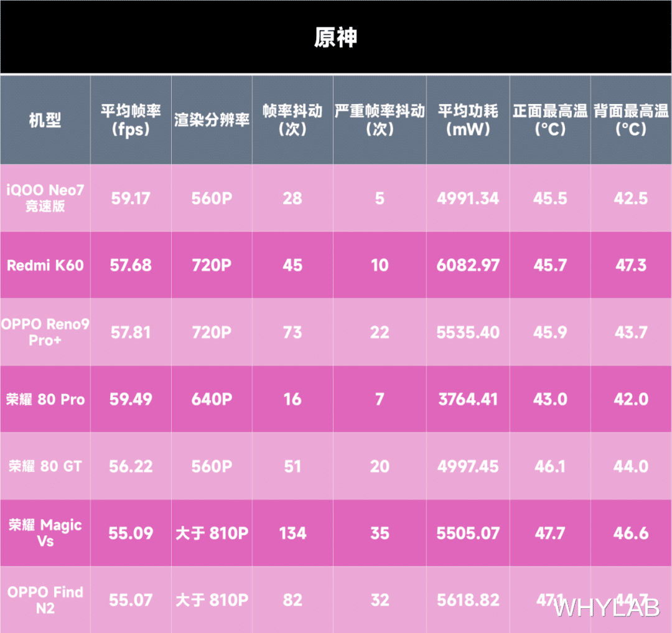Image resolution: width=672 pixels, height=633 pixels.
Task: Select the 渲染分辨率 column header
Action: (x=211, y=120)
